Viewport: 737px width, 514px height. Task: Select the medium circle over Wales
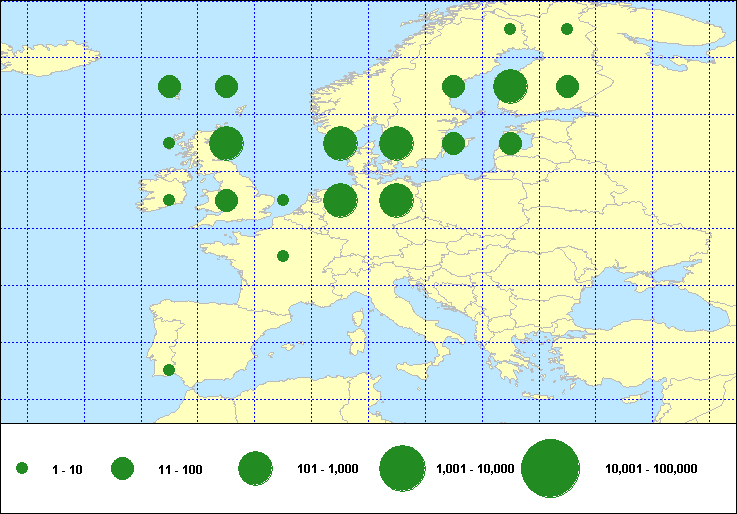click(226, 200)
